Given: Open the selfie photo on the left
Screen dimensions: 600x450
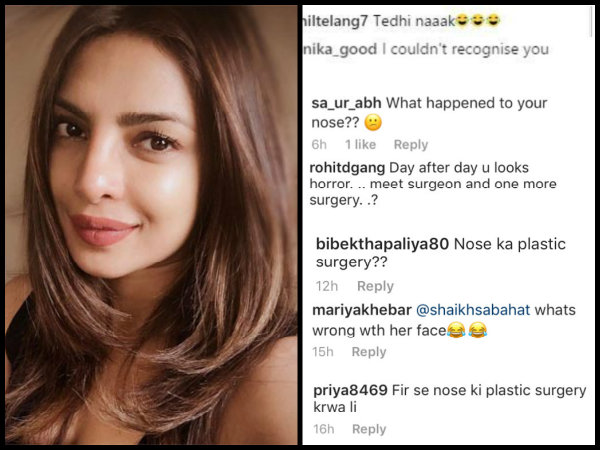Looking at the screenshot, I should click(150, 225).
